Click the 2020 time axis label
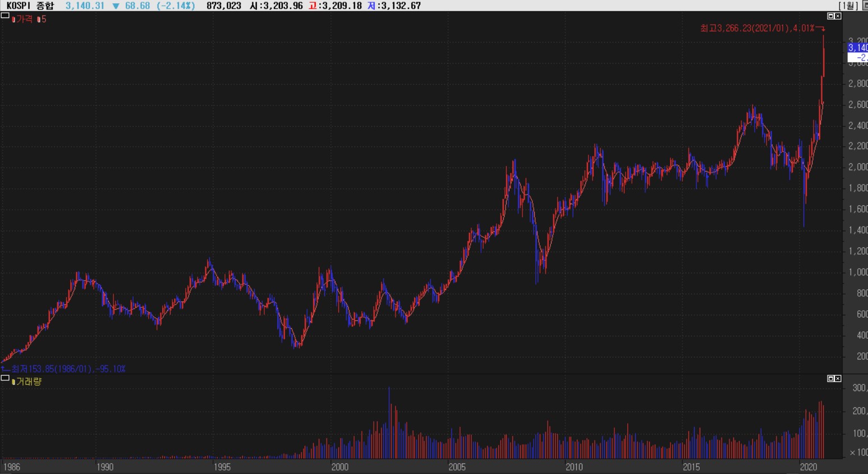Image resolution: width=868 pixels, height=474 pixels. (x=808, y=467)
